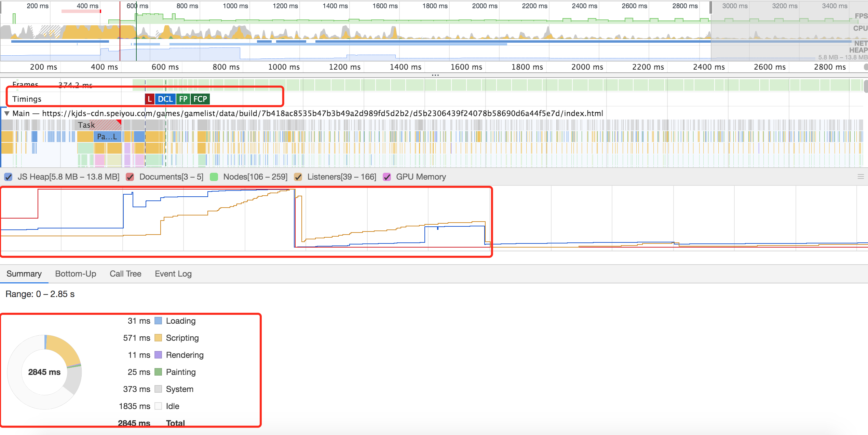
Task: Open the Event Log tab
Action: click(x=173, y=274)
